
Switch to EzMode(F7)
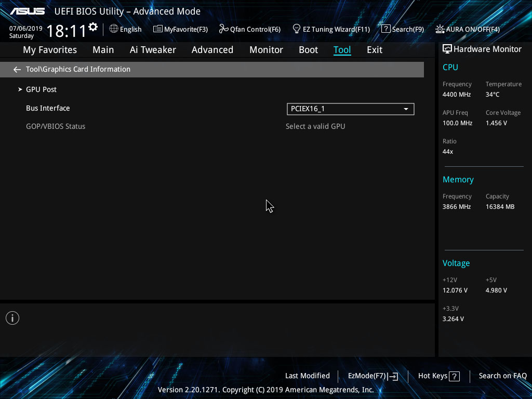tap(367, 376)
